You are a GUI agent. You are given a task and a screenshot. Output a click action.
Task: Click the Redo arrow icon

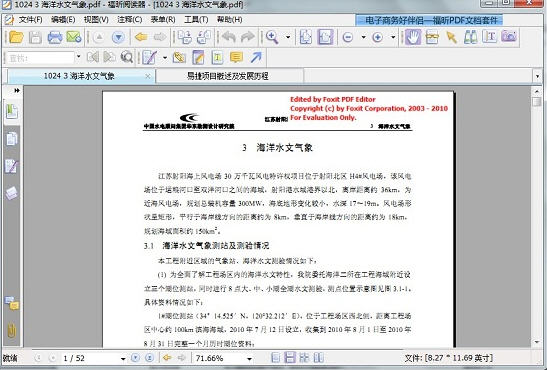tap(248, 37)
